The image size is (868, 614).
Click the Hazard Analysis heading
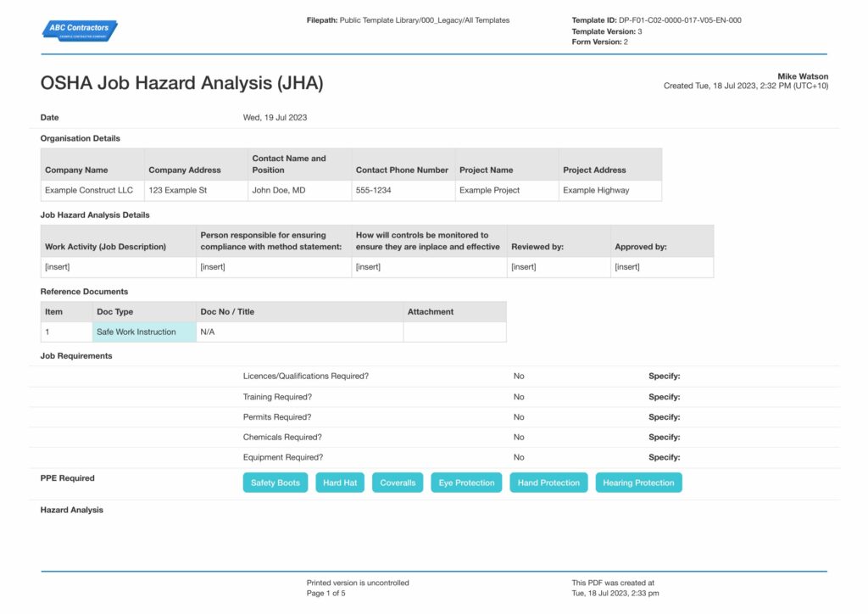coord(72,510)
